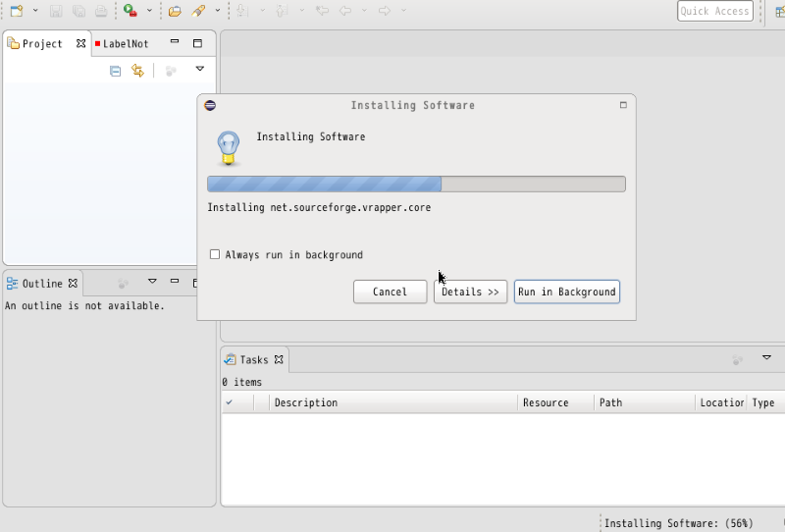Click An outline is not available text
Screen dimensions: 785x532
84,305
